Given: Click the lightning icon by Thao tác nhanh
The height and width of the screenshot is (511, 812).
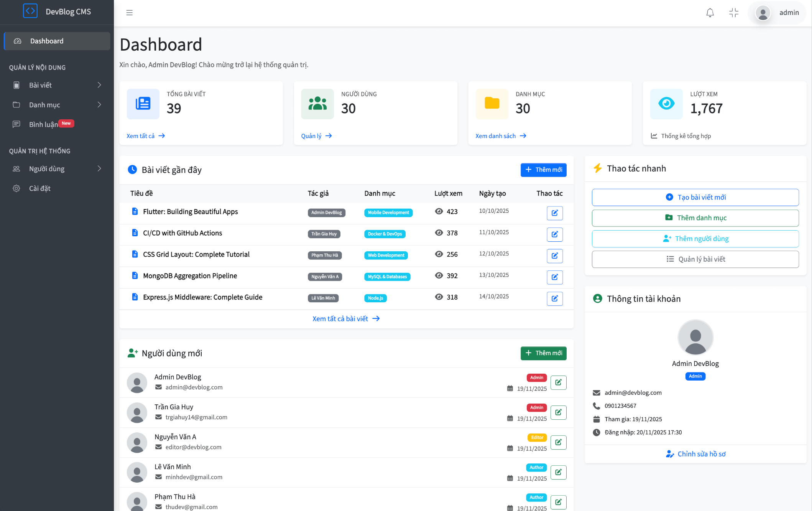Looking at the screenshot, I should tap(597, 168).
